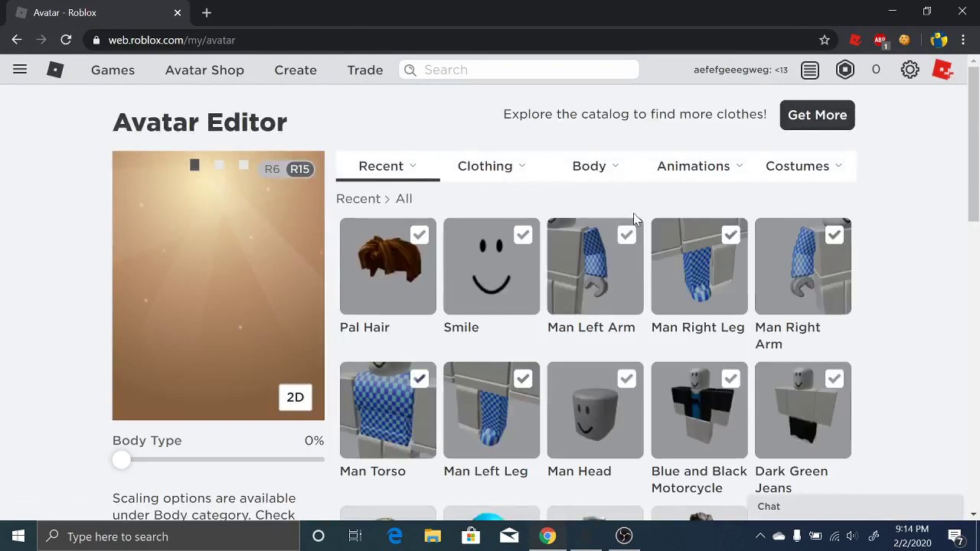Expand the Animations dropdown tab

[x=700, y=166]
